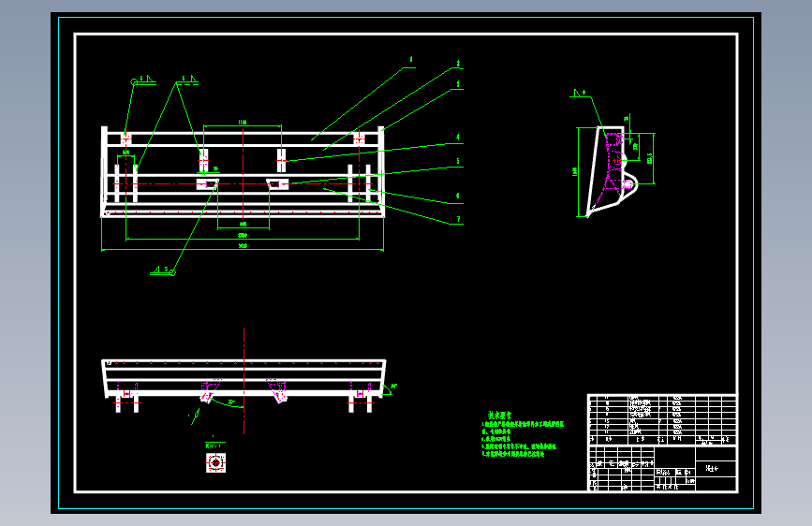This screenshot has width=812, height=526.
Task: Click the weld symbol above the section view
Action: pos(580,94)
